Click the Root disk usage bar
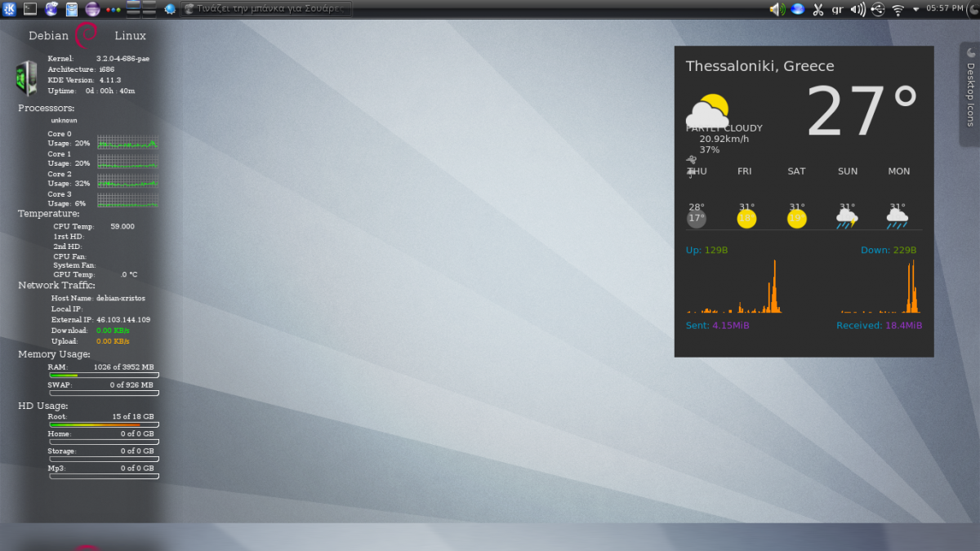The width and height of the screenshot is (980, 551). [x=105, y=424]
